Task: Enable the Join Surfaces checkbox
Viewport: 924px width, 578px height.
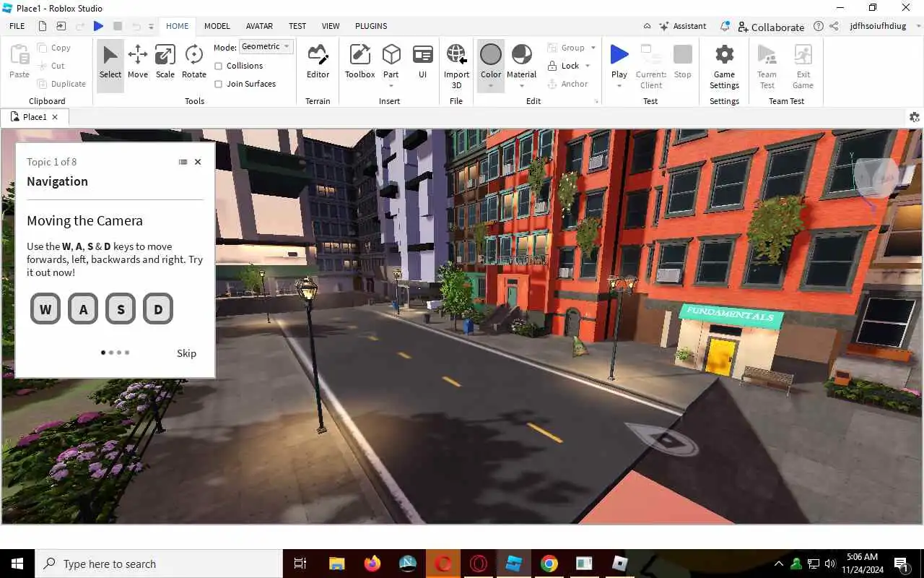Action: coord(218,84)
